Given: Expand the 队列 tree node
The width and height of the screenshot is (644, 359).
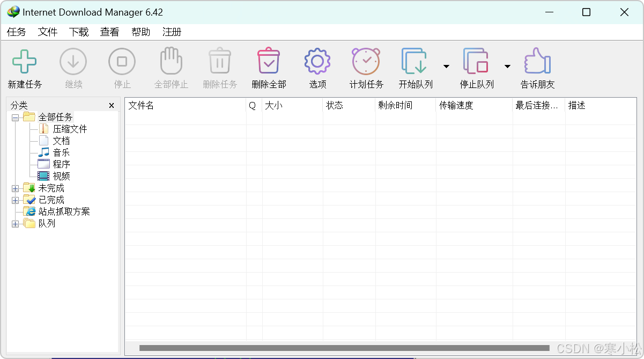Looking at the screenshot, I should point(15,223).
